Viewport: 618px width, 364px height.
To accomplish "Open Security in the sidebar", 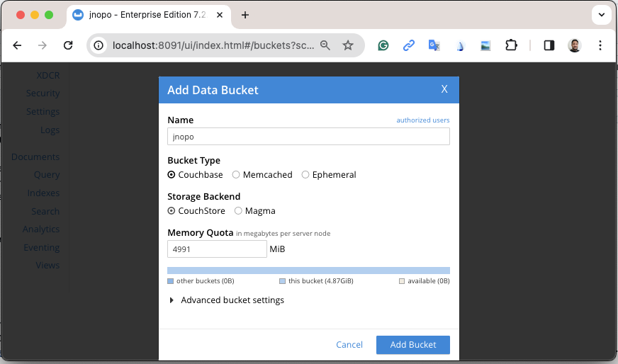I will coord(43,93).
